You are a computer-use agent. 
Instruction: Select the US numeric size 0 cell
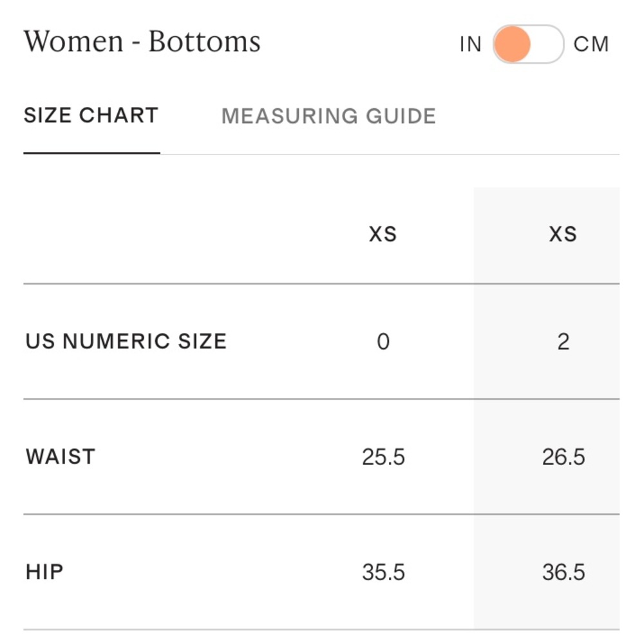click(383, 341)
